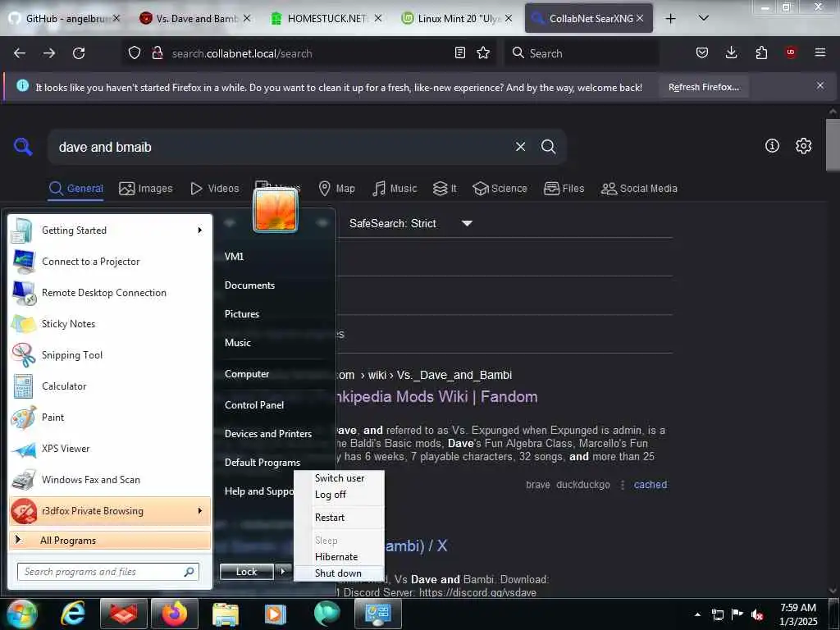Click the Refresh Firefox button
This screenshot has width=840, height=630.
click(x=703, y=87)
